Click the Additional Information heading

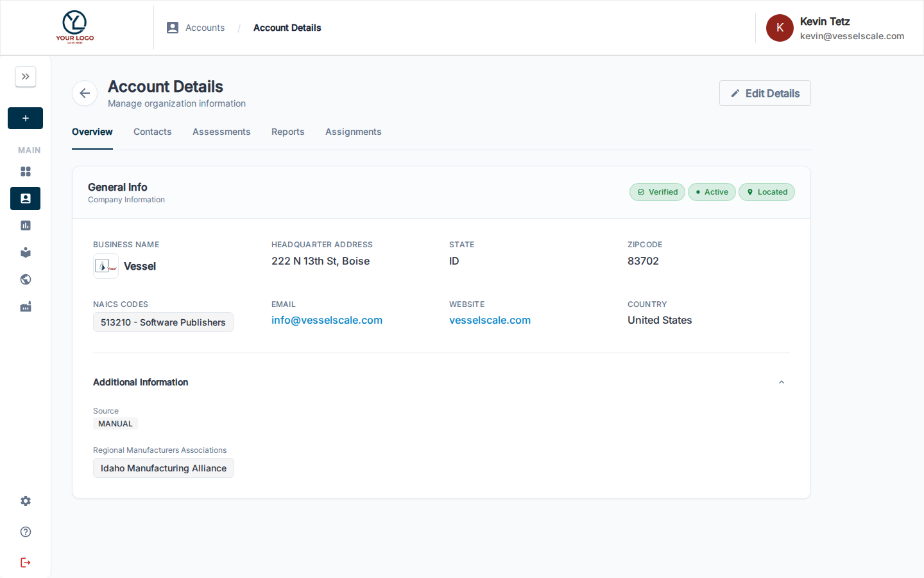pos(141,382)
